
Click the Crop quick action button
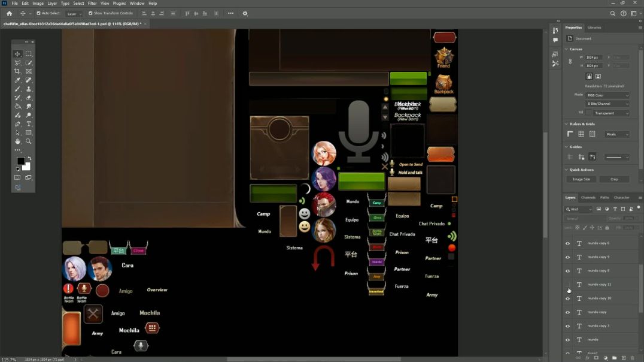[614, 179]
